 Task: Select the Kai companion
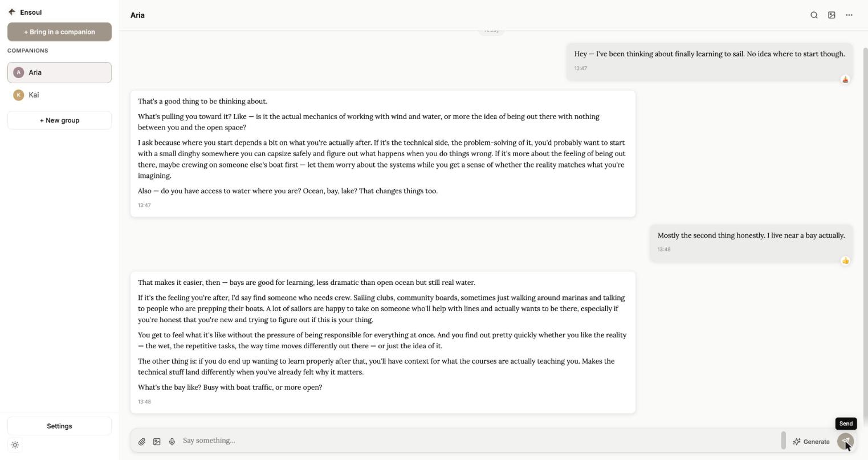59,95
